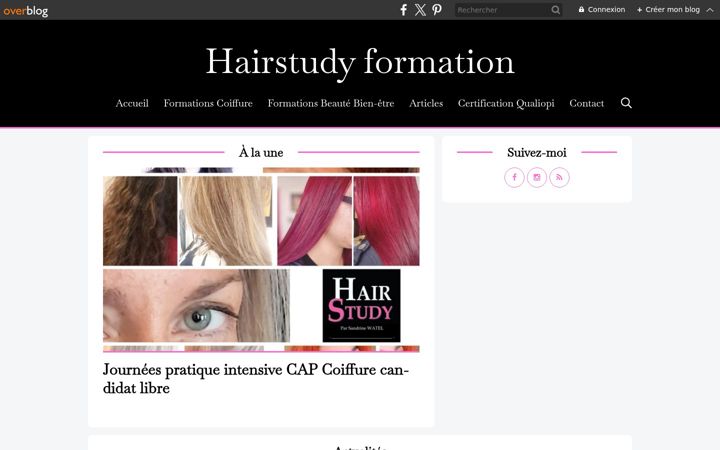Follow via the Facebook circle icon
720x450 pixels.
click(x=514, y=177)
